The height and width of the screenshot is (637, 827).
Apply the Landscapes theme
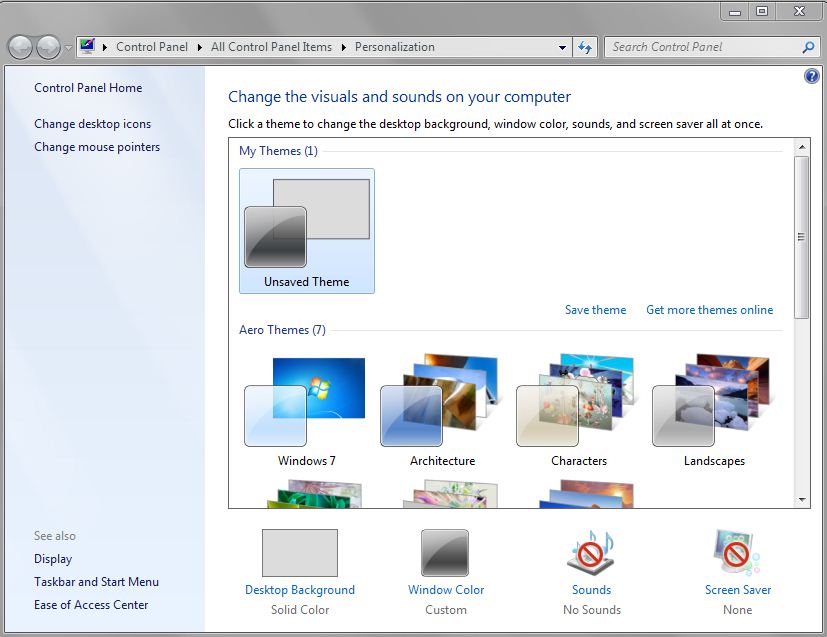[x=714, y=411]
